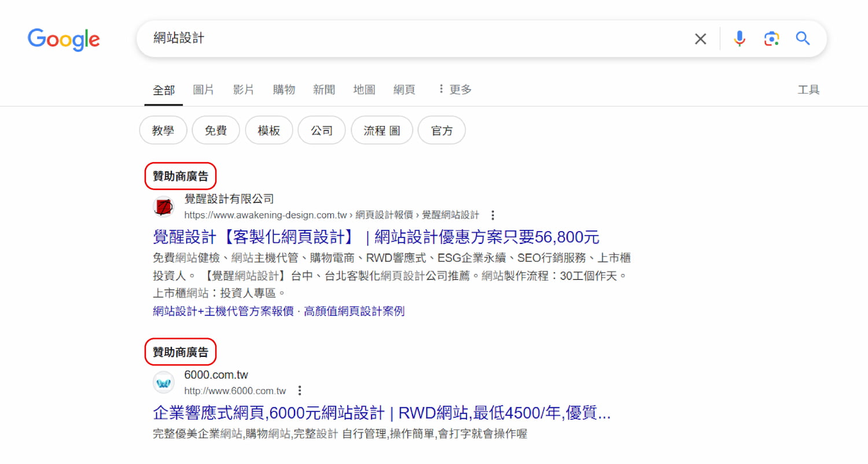
Task: Open Google Lens image search icon
Action: point(771,39)
